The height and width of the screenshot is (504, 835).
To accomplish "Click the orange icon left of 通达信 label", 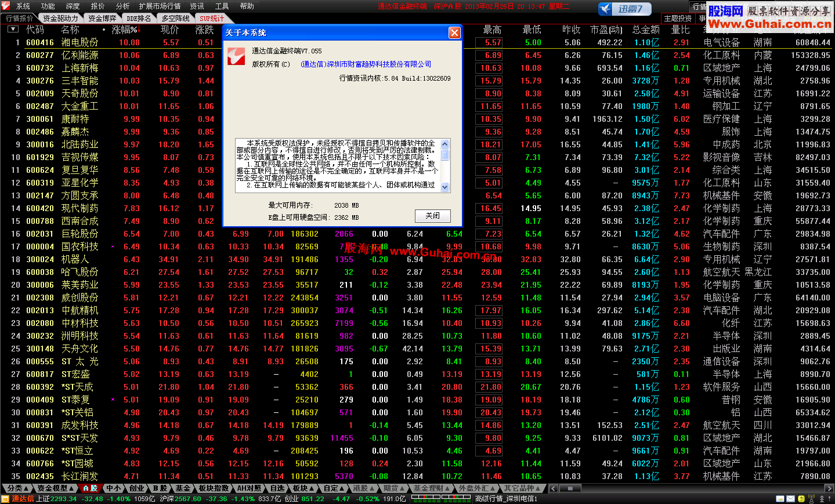I will (6, 499).
